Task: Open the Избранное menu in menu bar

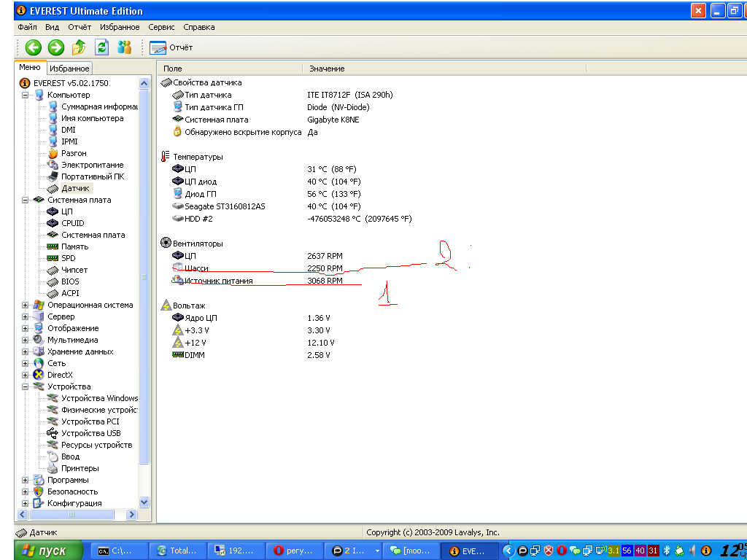Action: pos(120,27)
